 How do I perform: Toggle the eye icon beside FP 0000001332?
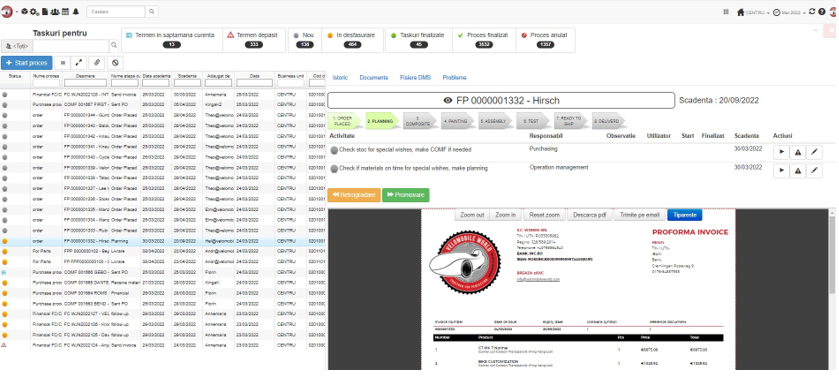pos(448,101)
